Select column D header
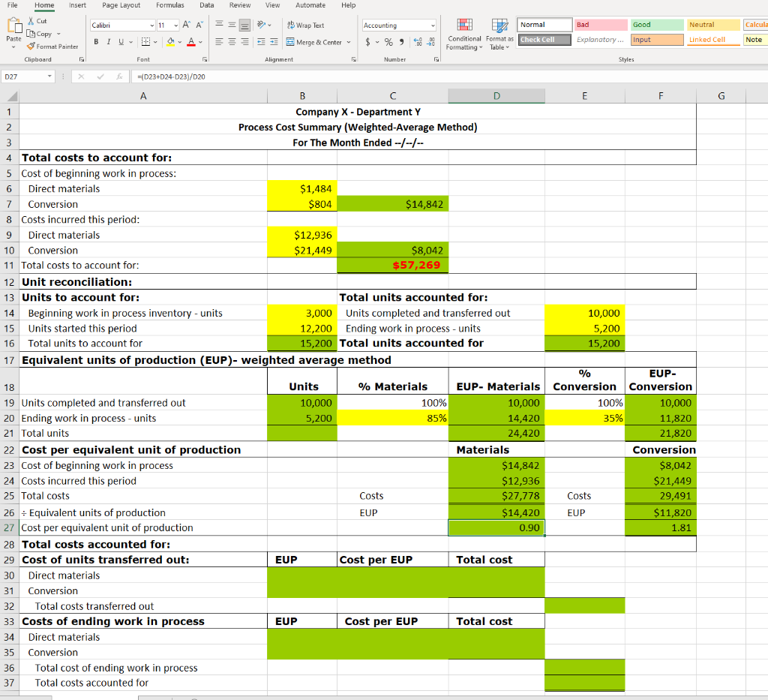The height and width of the screenshot is (700, 768). pyautogui.click(x=496, y=96)
